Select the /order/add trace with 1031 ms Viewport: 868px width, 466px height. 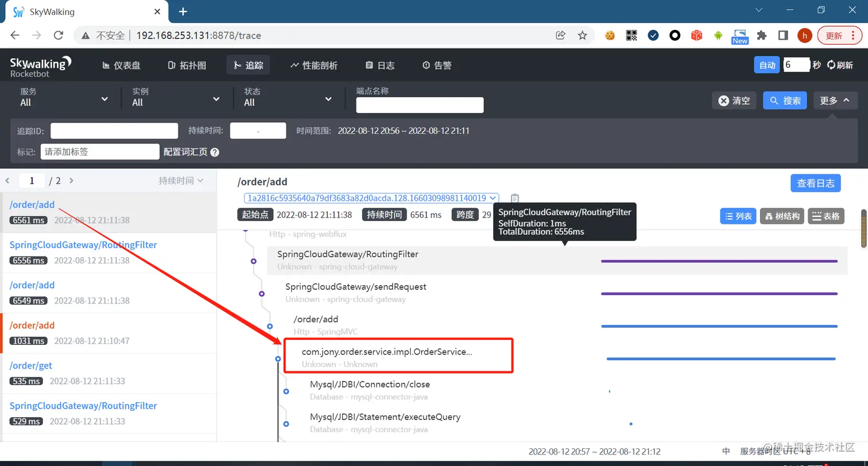108,333
